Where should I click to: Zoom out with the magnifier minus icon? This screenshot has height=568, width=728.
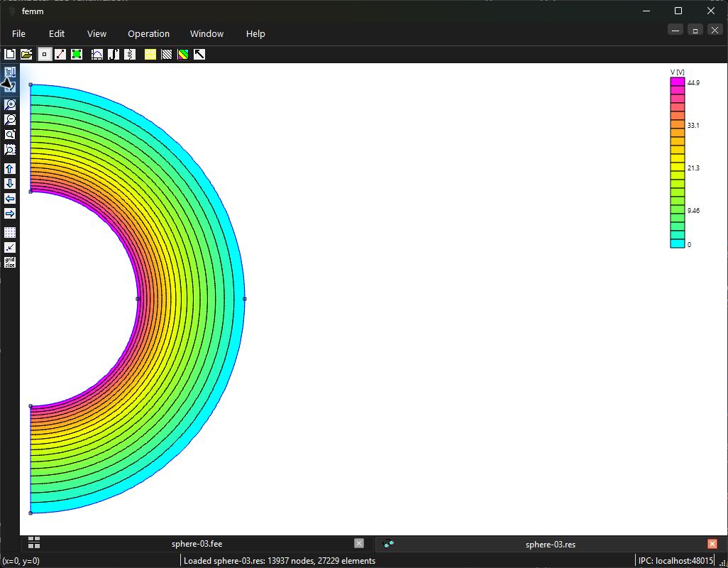(10, 119)
